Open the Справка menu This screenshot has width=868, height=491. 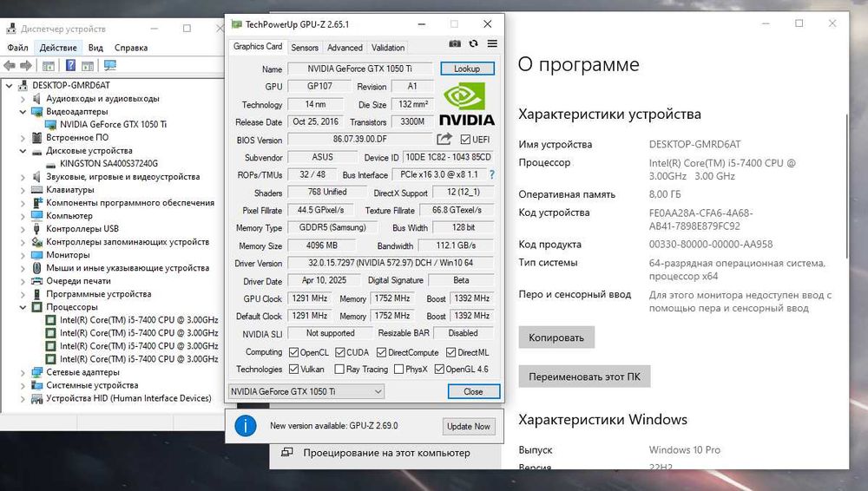coord(131,48)
